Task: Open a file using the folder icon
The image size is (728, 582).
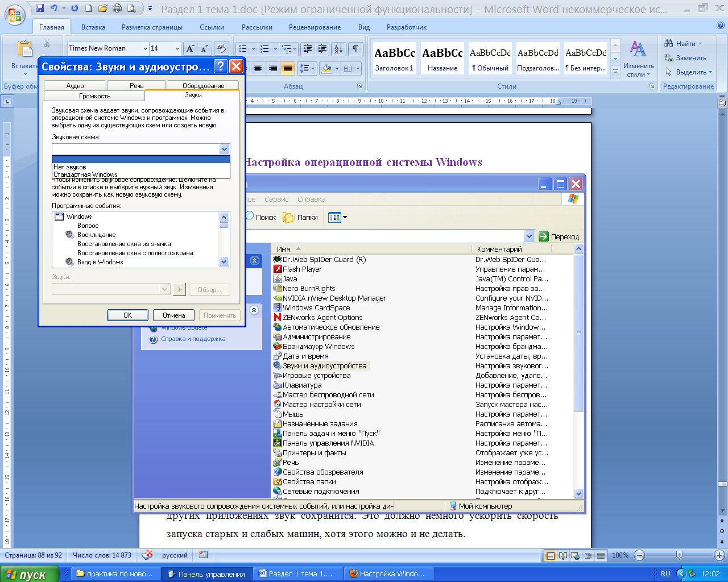Action: click(103, 9)
